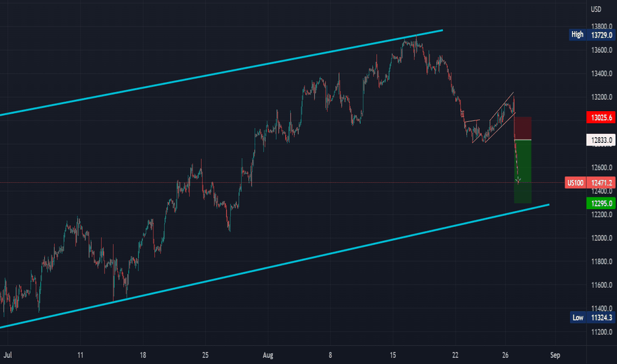
Task: Click the green profit zone of short position
Action: [x=523, y=171]
